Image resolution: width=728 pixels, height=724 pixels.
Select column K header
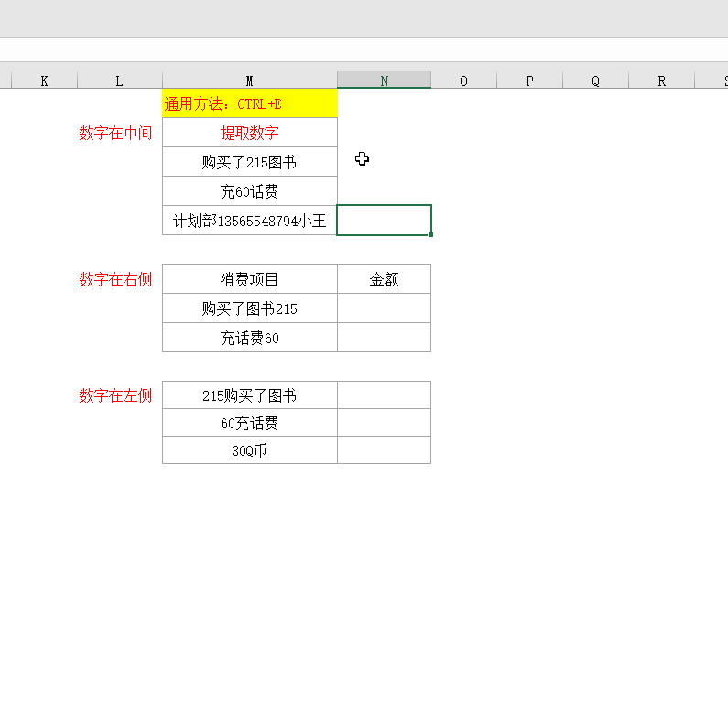pyautogui.click(x=44, y=81)
